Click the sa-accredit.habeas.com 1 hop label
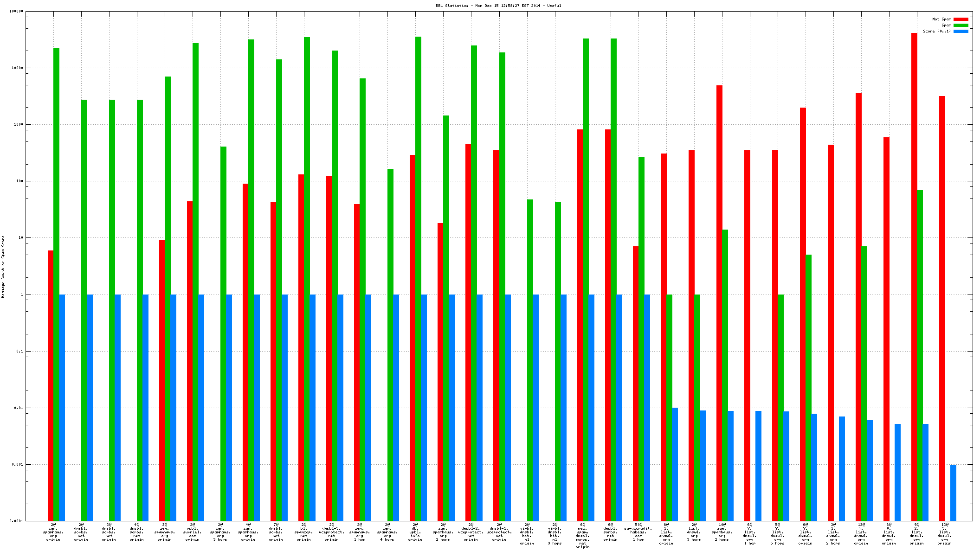980x551 pixels. pos(638,532)
